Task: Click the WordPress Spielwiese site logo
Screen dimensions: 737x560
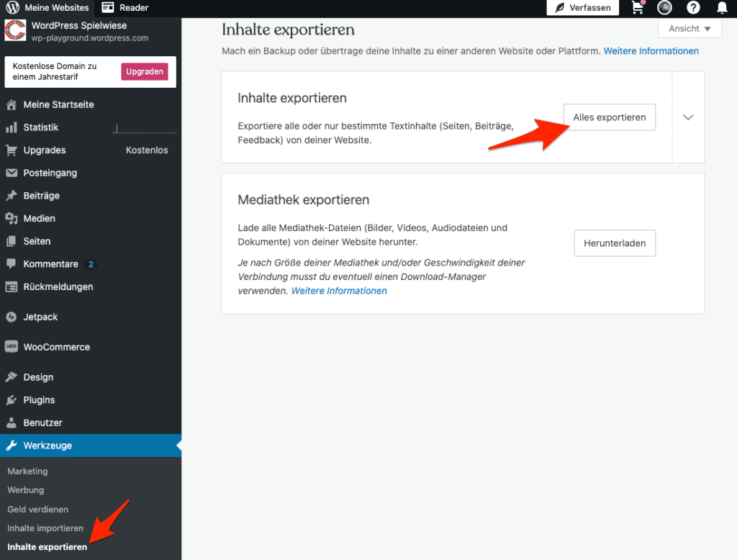Action: pos(15,30)
